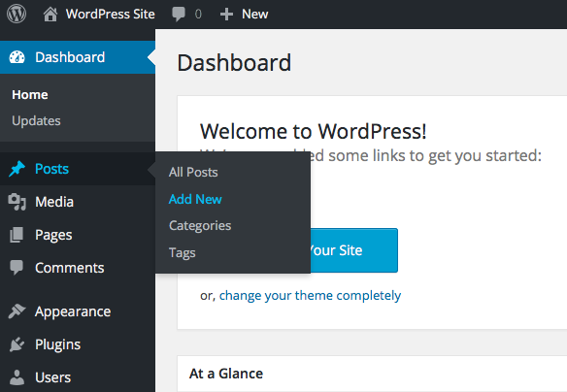567x392 pixels.
Task: Click the Users person icon
Action: pos(17,377)
